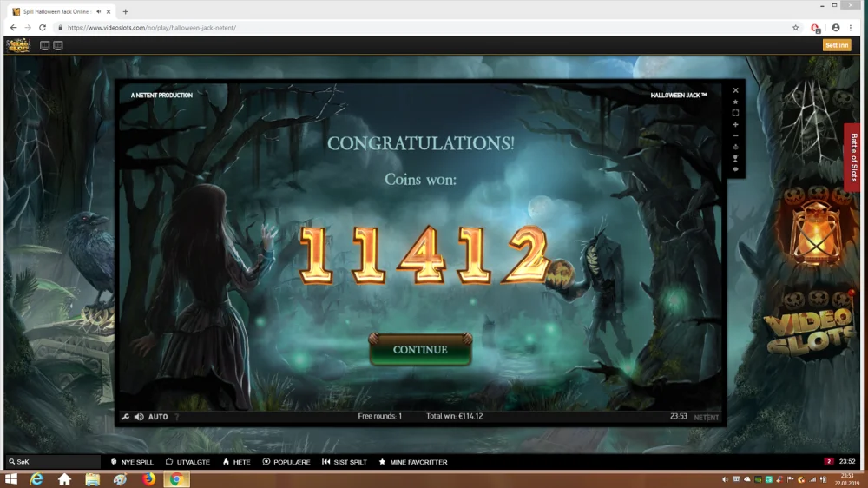Mute game sound with speaker icon
Viewport: 868px width, 488px height.
tap(139, 417)
